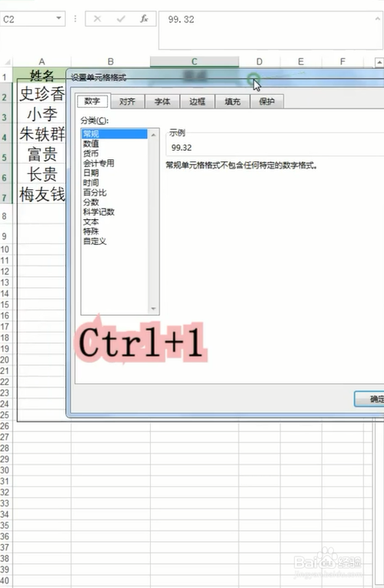Select the 常规 category
The image size is (384, 588).
(115, 134)
